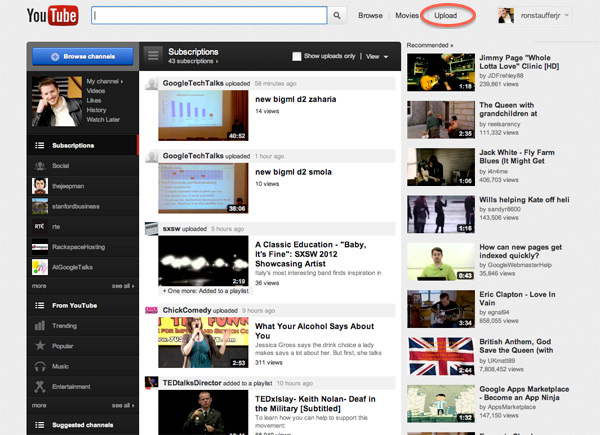Viewport: 600px width, 435px height.
Task: Expand more under From YouTube section
Action: tap(39, 406)
